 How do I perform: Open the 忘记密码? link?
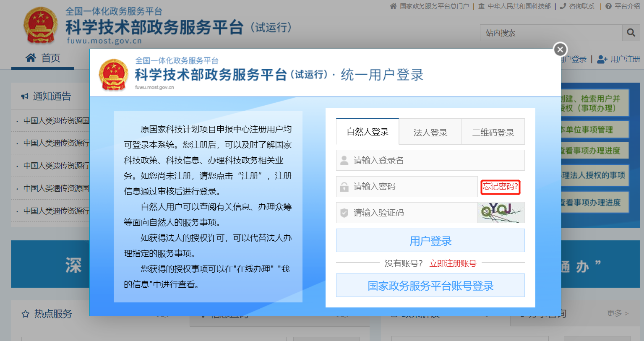click(x=500, y=187)
